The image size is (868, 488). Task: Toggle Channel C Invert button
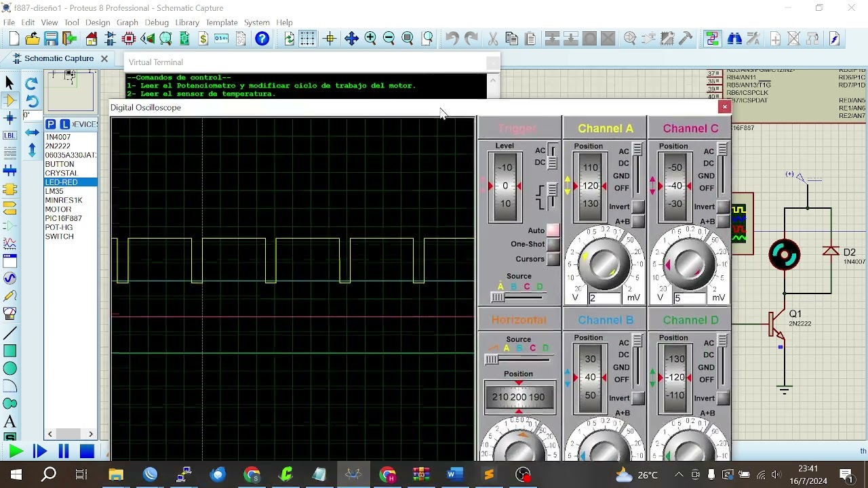(723, 207)
